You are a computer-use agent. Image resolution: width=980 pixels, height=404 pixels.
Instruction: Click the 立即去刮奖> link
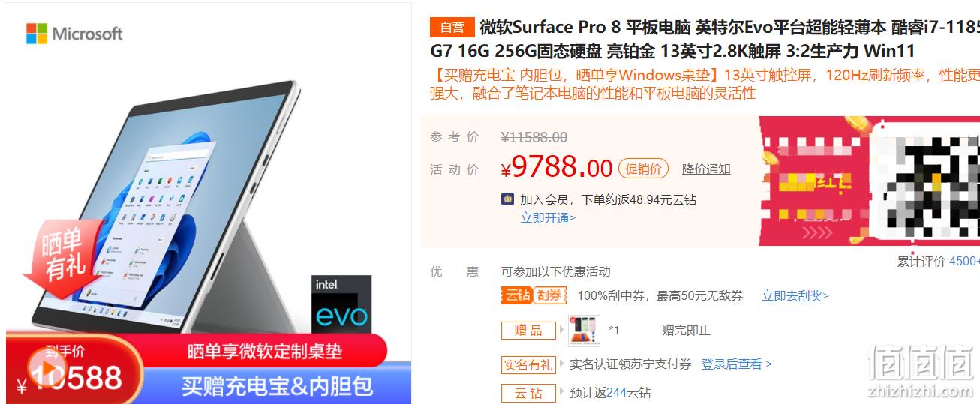pos(795,295)
